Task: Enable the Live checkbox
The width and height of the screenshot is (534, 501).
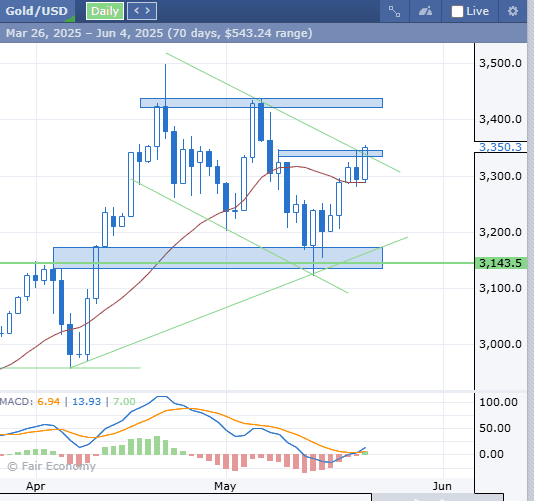Action: pos(457,11)
